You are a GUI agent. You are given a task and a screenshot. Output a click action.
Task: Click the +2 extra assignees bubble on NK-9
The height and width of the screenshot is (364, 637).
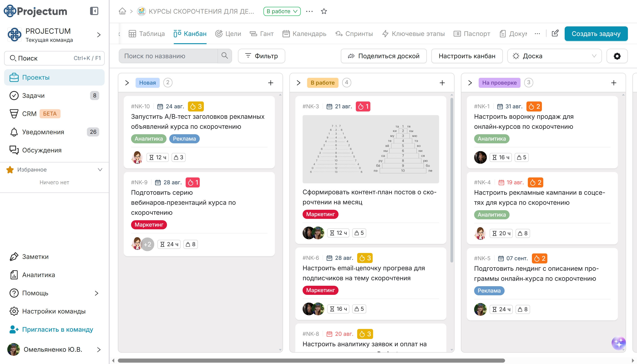point(147,244)
